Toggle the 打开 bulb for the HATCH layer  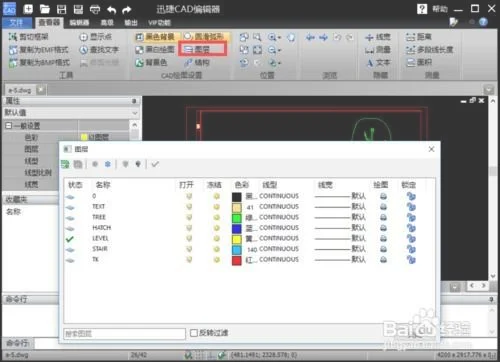[189, 228]
